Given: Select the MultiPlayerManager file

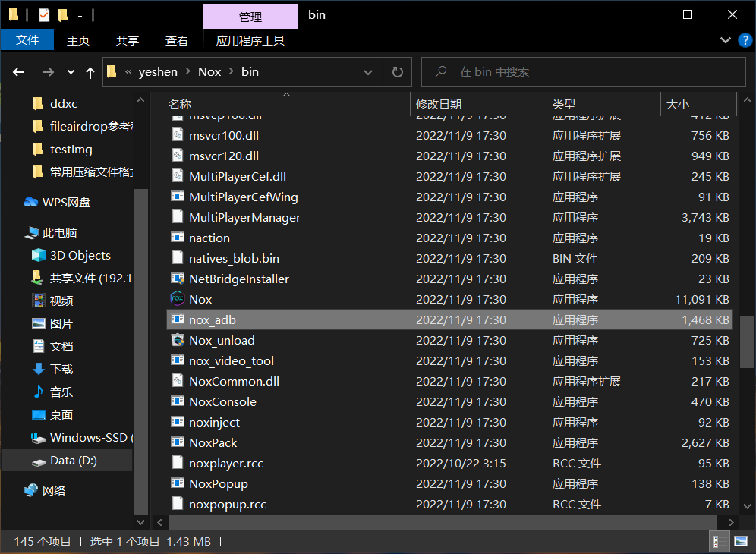Looking at the screenshot, I should pyautogui.click(x=449, y=218).
